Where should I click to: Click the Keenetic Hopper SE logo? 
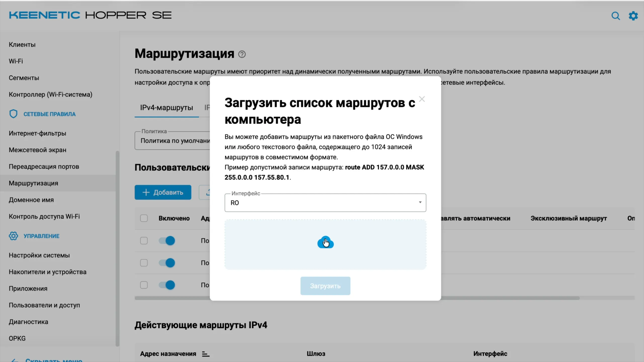90,15
